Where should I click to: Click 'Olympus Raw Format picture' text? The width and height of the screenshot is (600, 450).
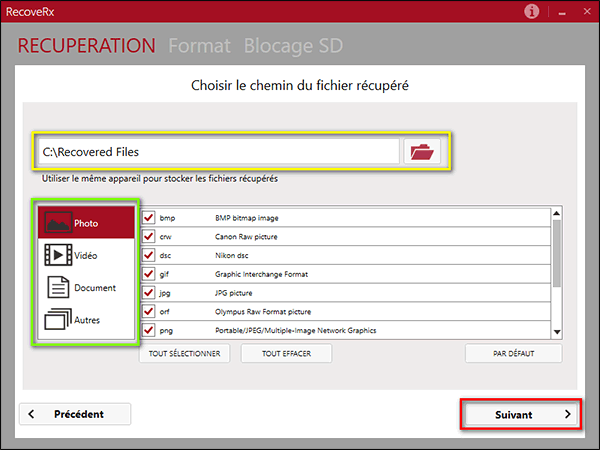pos(263,312)
